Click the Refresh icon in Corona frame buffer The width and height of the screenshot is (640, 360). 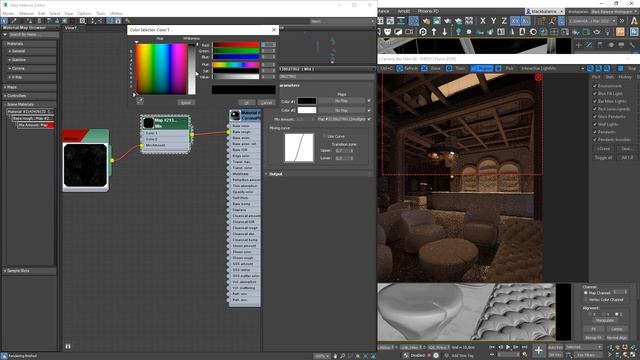tap(400, 69)
